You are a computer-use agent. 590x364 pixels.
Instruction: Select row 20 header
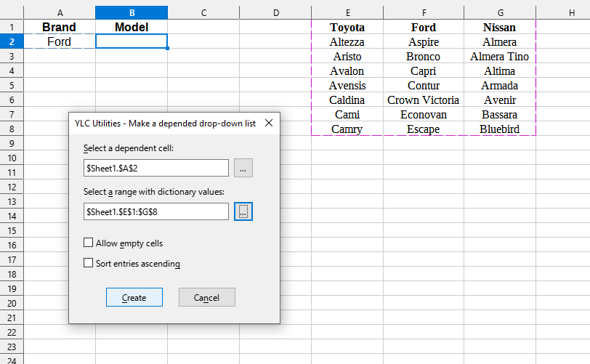[x=12, y=304]
